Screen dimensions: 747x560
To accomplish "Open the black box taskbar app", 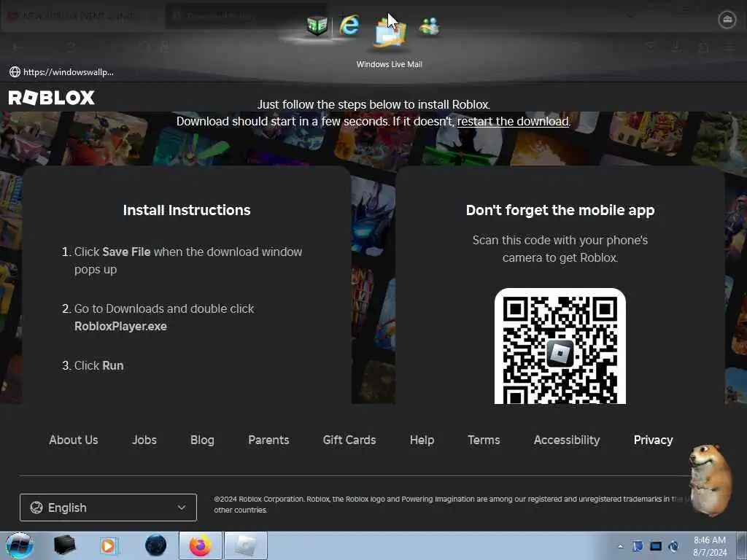I will 65,545.
